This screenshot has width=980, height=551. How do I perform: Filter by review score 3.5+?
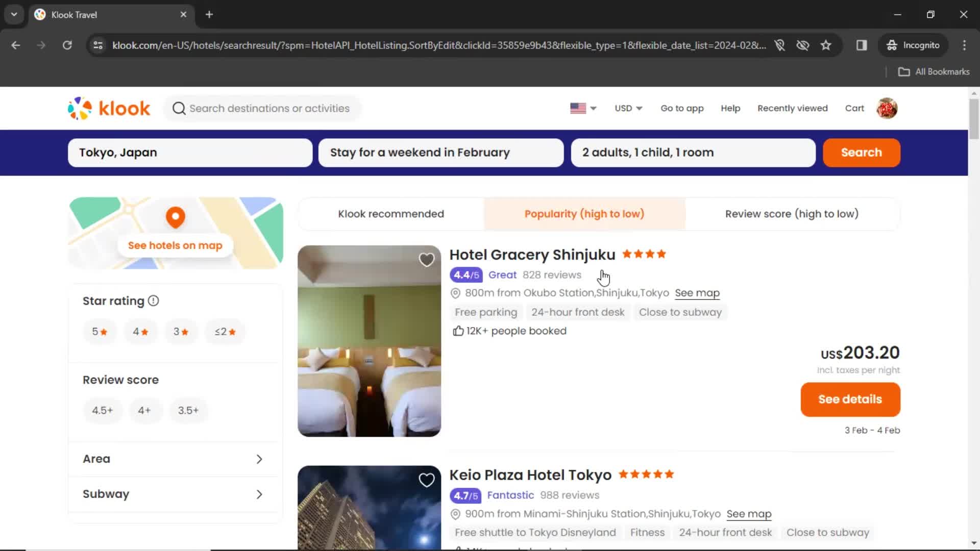(188, 411)
